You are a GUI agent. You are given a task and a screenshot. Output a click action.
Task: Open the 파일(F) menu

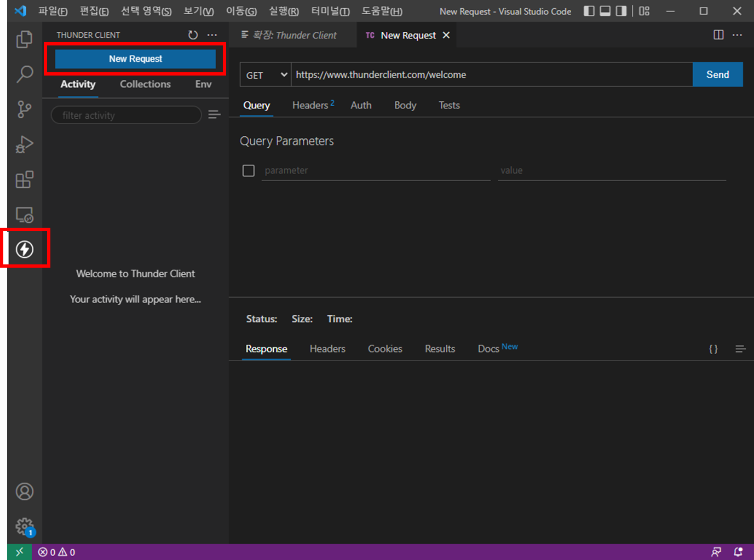53,11
